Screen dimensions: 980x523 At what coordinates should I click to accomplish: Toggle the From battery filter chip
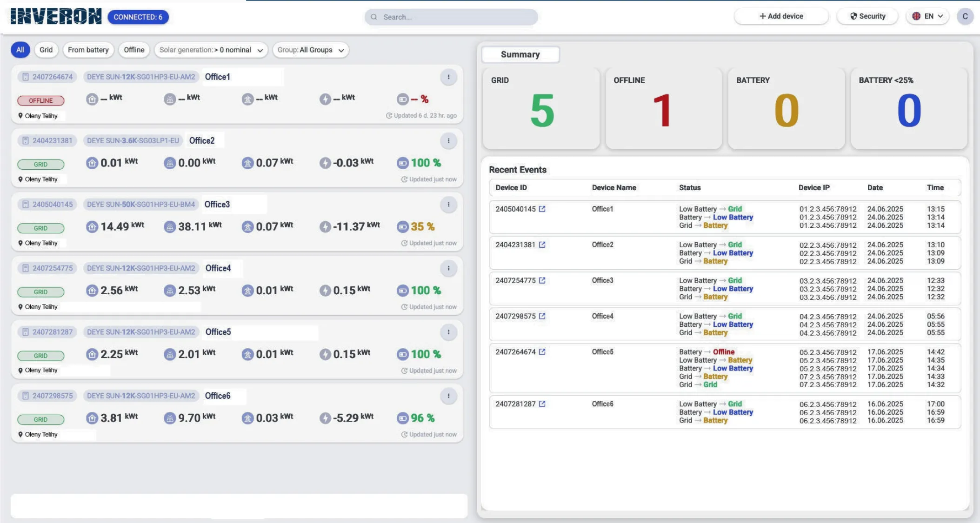tap(88, 50)
